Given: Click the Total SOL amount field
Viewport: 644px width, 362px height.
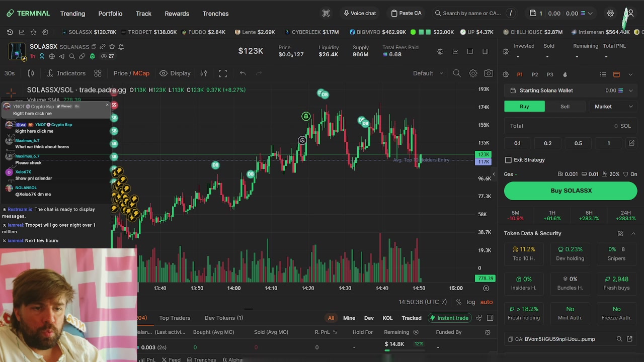Looking at the screenshot, I should tap(571, 126).
